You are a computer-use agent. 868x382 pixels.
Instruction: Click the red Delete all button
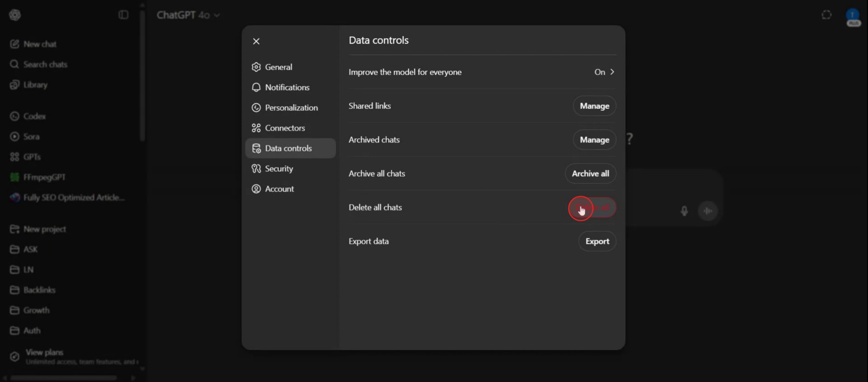coord(592,207)
